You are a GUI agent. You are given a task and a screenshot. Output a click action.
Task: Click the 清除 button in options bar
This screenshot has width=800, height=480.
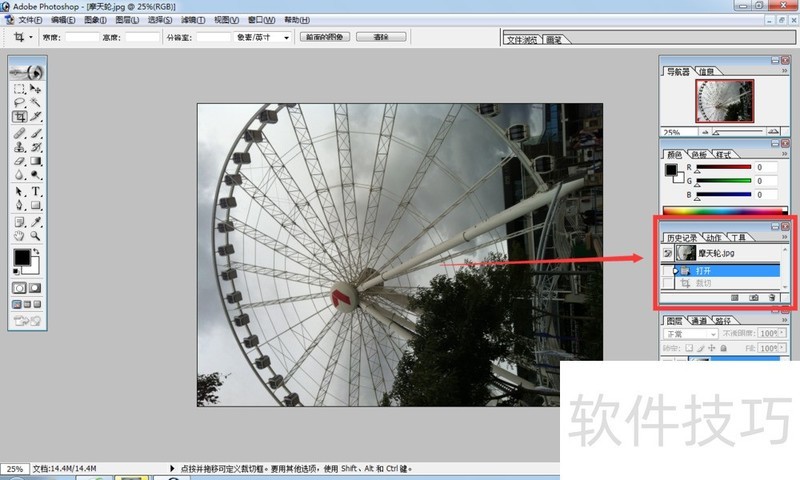381,37
